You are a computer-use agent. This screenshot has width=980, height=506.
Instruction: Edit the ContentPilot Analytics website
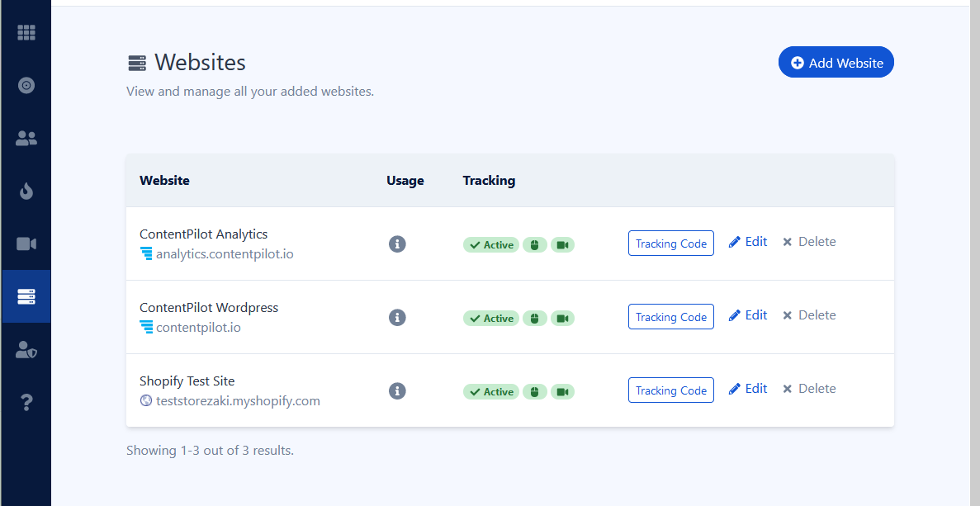pos(748,242)
